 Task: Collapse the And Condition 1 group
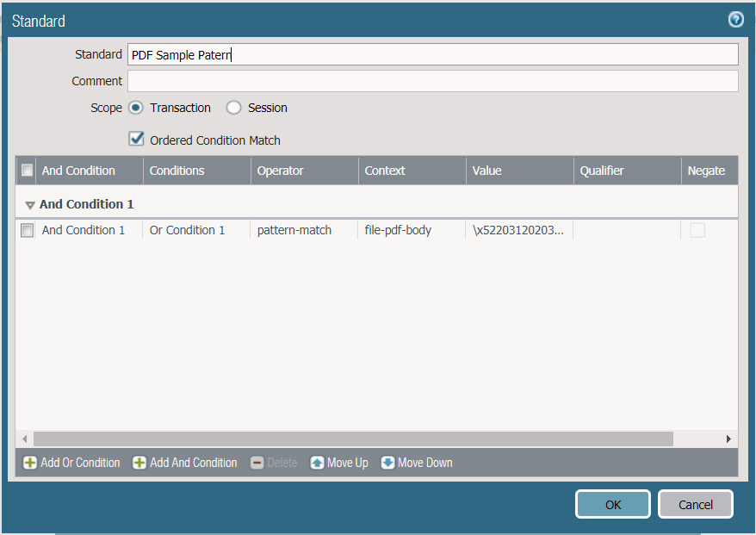[x=30, y=205]
